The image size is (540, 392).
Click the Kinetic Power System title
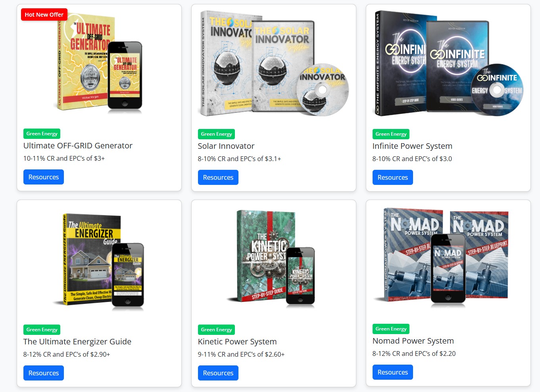click(237, 342)
